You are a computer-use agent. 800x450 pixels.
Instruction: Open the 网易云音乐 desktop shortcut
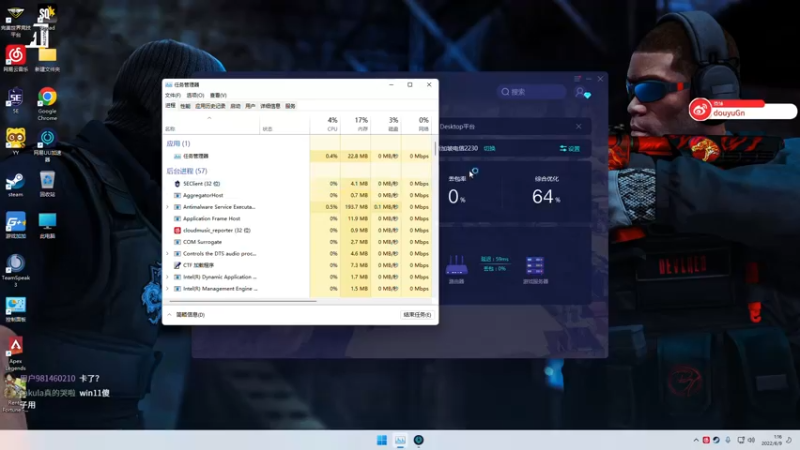(x=15, y=58)
